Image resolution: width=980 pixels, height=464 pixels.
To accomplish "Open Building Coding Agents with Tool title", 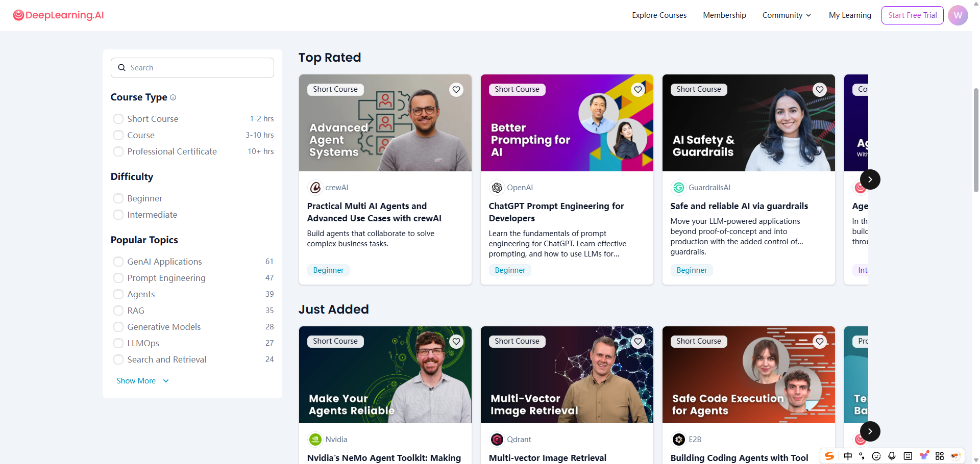I will 739,458.
